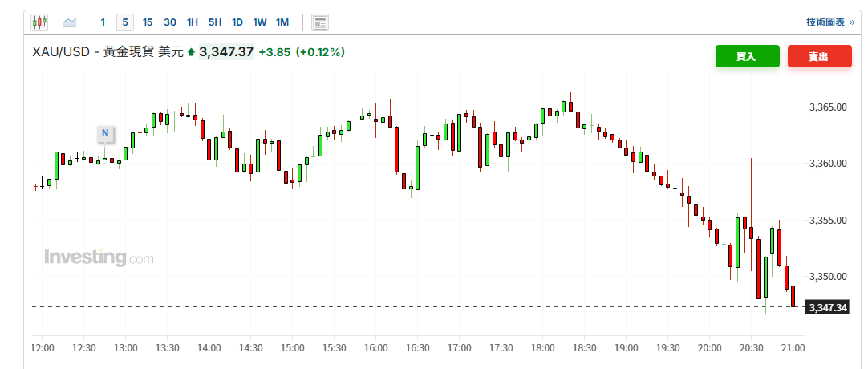Click the green up-arrow price indicator
Image resolution: width=868 pixels, height=369 pixels.
coord(191,53)
